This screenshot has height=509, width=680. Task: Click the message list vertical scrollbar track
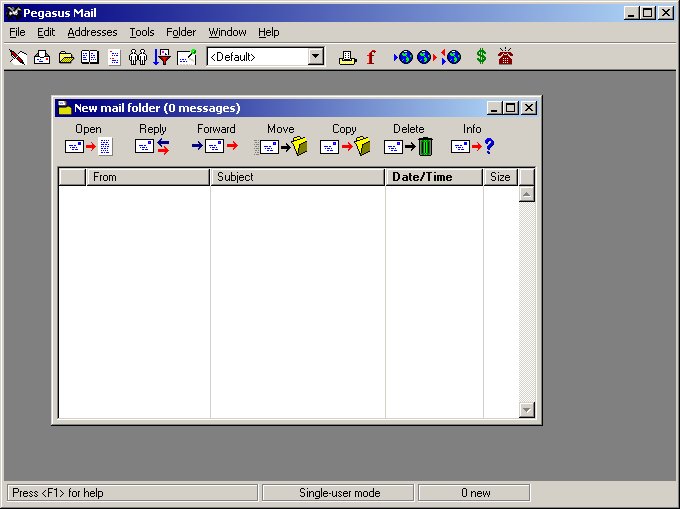click(x=526, y=302)
